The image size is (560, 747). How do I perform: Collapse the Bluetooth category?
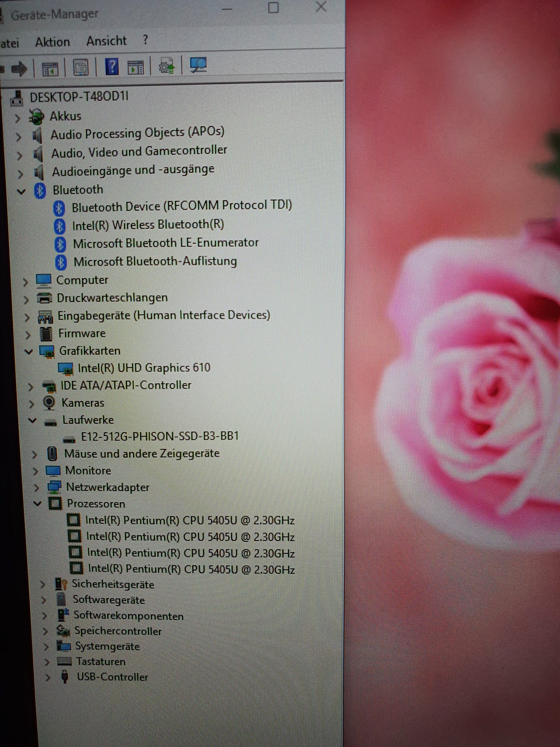(x=21, y=191)
